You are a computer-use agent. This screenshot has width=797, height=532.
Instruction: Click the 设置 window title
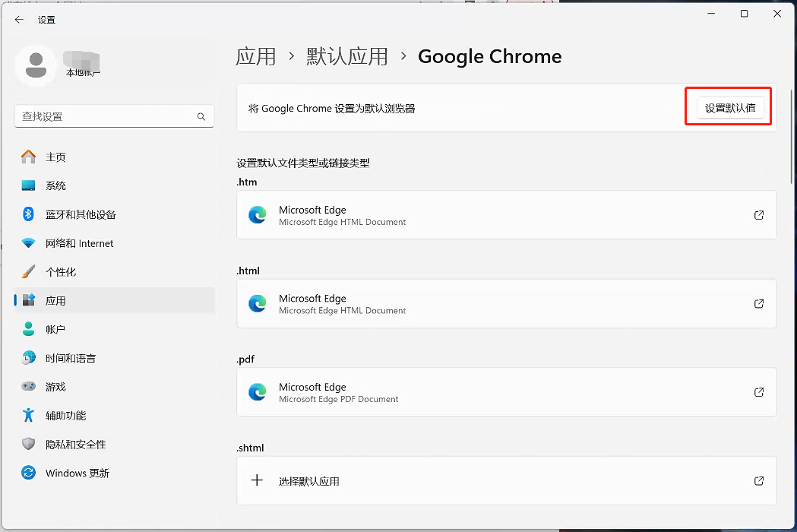click(46, 20)
